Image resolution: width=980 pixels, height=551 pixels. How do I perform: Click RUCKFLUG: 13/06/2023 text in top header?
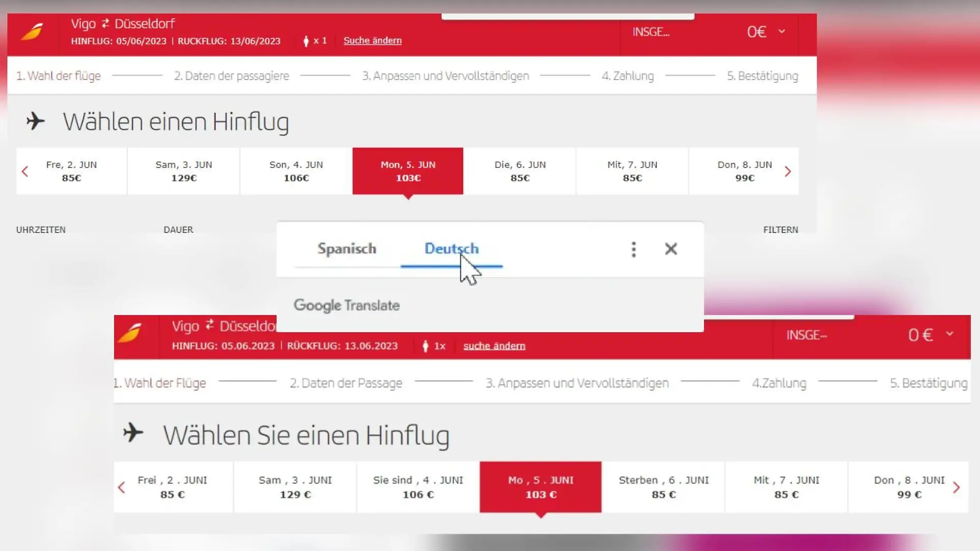229,41
